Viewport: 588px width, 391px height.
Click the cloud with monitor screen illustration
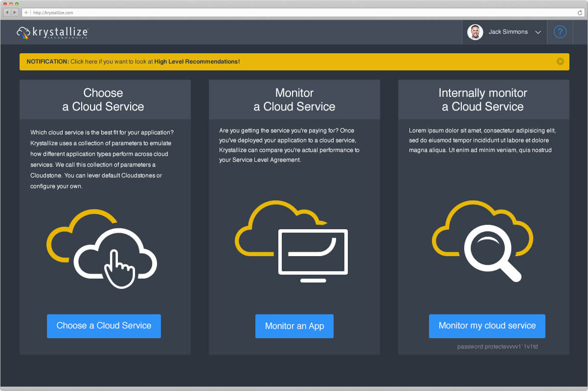(292, 242)
